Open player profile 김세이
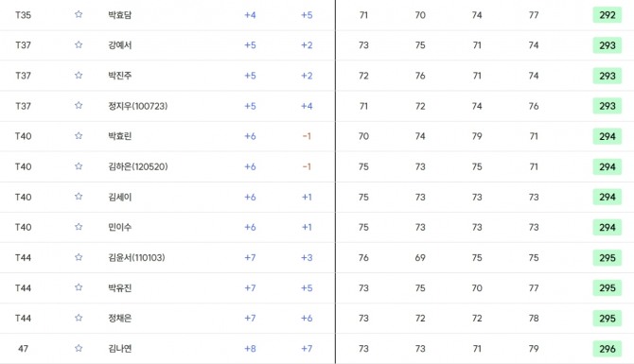The height and width of the screenshot is (364, 634). point(119,197)
